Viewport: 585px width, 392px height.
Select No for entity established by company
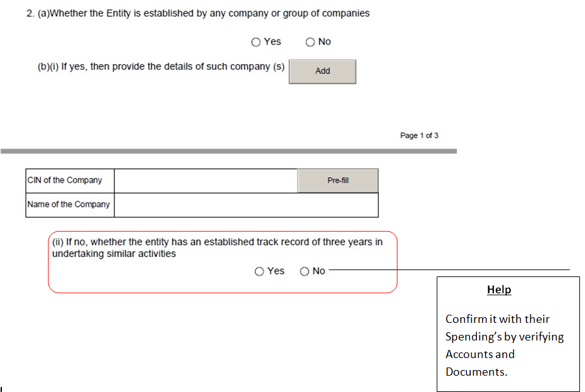pos(310,42)
